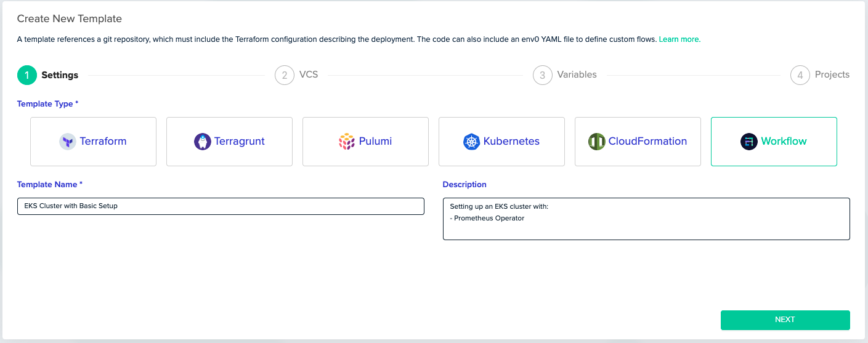The height and width of the screenshot is (343, 868).
Task: Jump to step 3 circle for Variables
Action: (542, 75)
